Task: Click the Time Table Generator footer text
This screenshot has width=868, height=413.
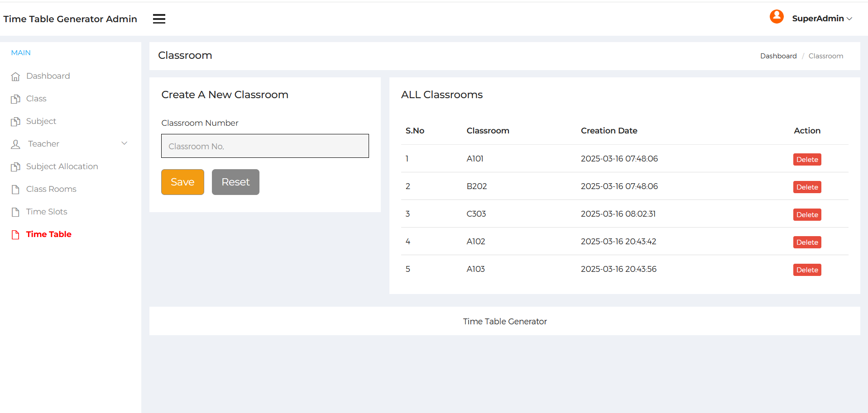Action: [505, 322]
